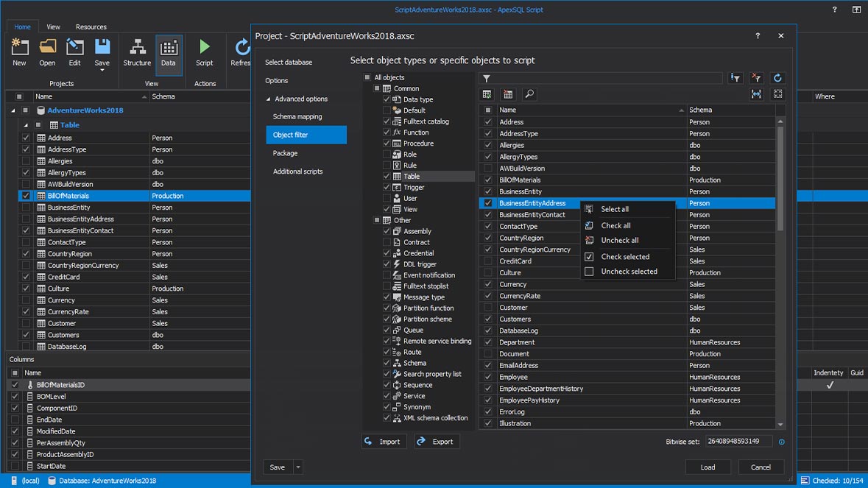868x488 pixels.
Task: Open the Save button dropdown arrow
Action: [x=297, y=467]
